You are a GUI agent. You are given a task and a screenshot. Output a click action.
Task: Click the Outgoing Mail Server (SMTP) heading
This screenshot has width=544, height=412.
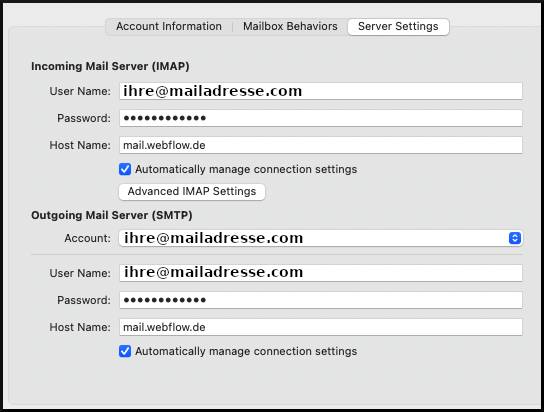point(112,215)
